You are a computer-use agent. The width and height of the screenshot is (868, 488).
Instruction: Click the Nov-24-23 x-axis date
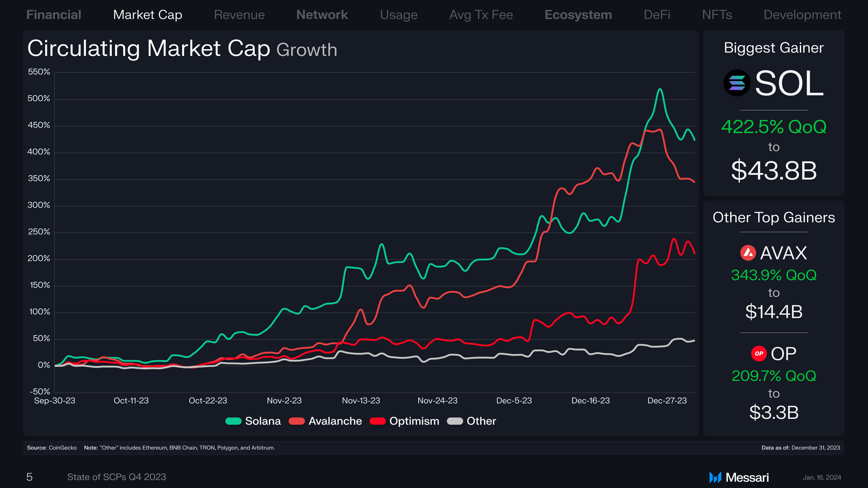[438, 401]
